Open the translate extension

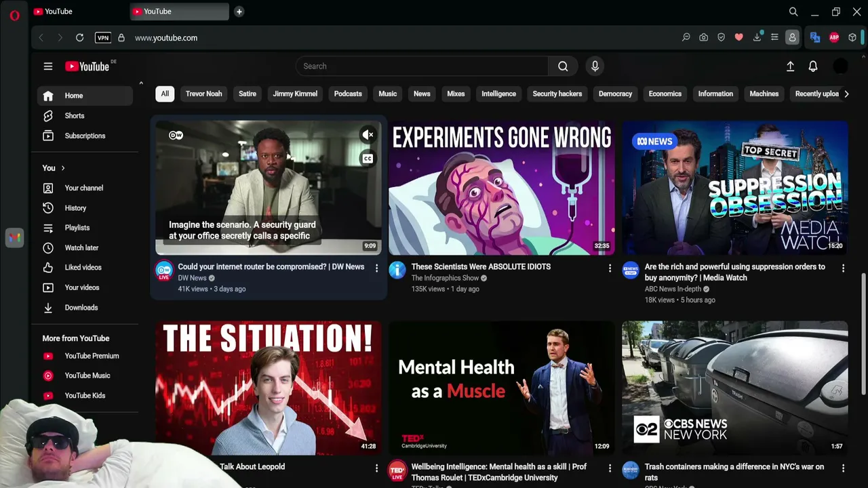[x=815, y=38]
